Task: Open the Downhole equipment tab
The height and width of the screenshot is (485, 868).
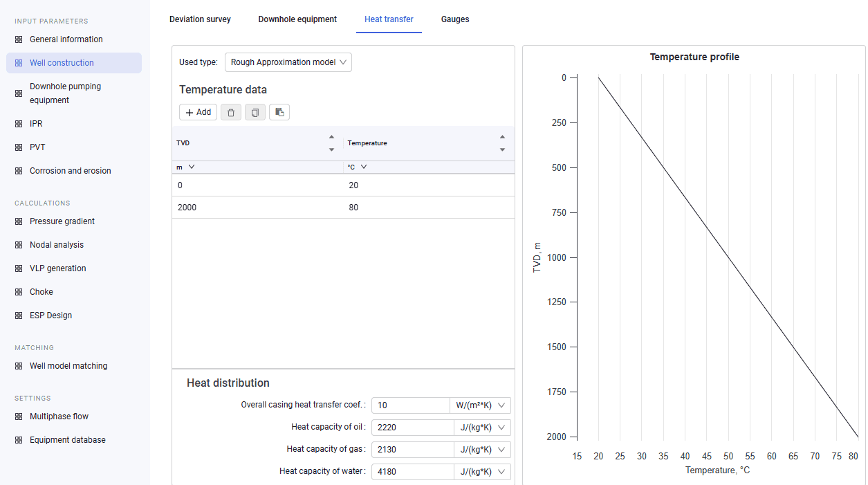Action: 297,19
